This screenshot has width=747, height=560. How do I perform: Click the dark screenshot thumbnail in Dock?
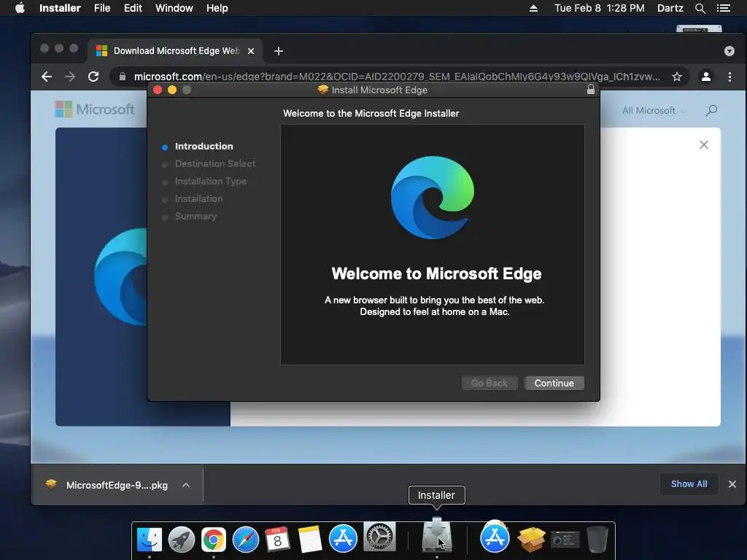point(565,540)
